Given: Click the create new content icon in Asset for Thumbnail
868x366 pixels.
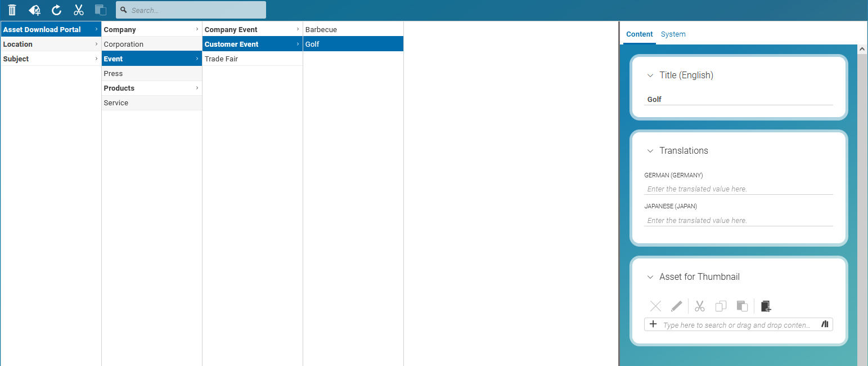Looking at the screenshot, I should tap(765, 306).
